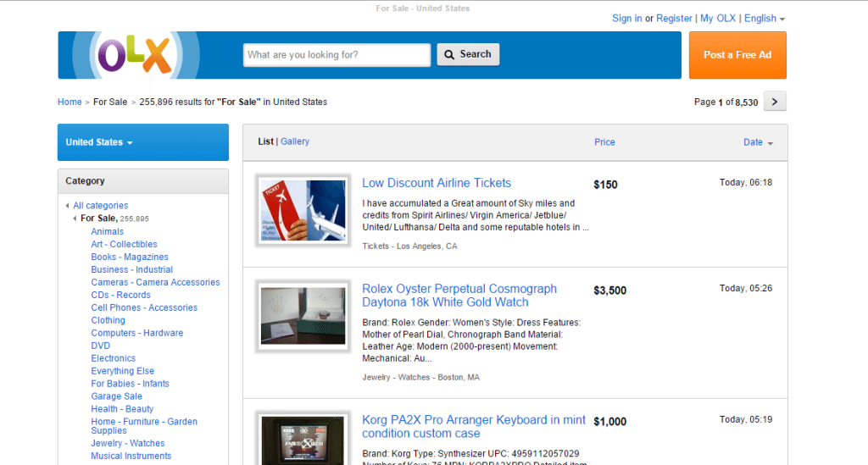This screenshot has height=465, width=868.
Task: Click 'Today, 05:26' date text
Action: pyautogui.click(x=746, y=289)
